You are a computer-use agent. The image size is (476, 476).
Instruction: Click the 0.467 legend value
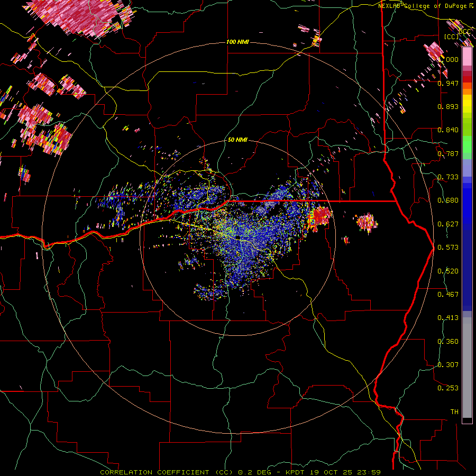tap(448, 295)
